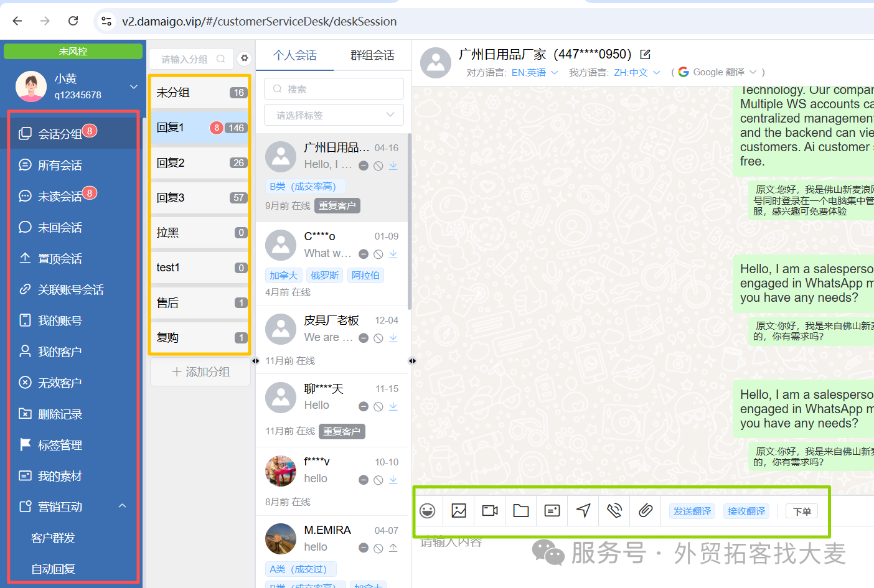The image size is (874, 588).
Task: Click download icon on C****o conversation
Action: 393,254
